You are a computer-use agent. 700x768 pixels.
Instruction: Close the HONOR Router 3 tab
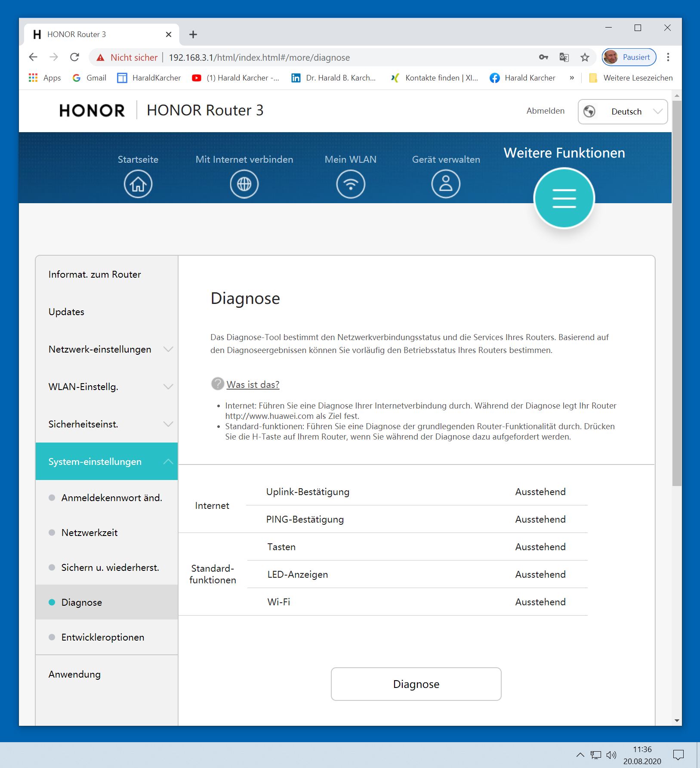click(169, 34)
